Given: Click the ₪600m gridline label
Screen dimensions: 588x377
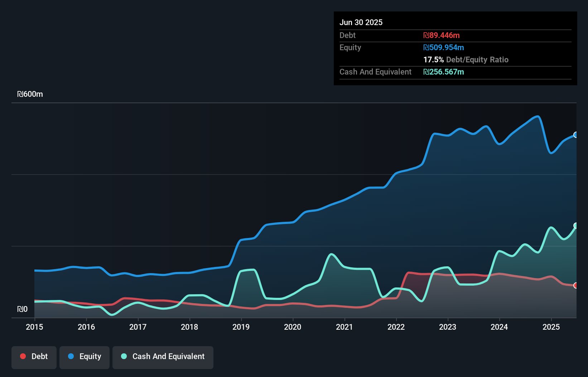Looking at the screenshot, I should click(30, 94).
